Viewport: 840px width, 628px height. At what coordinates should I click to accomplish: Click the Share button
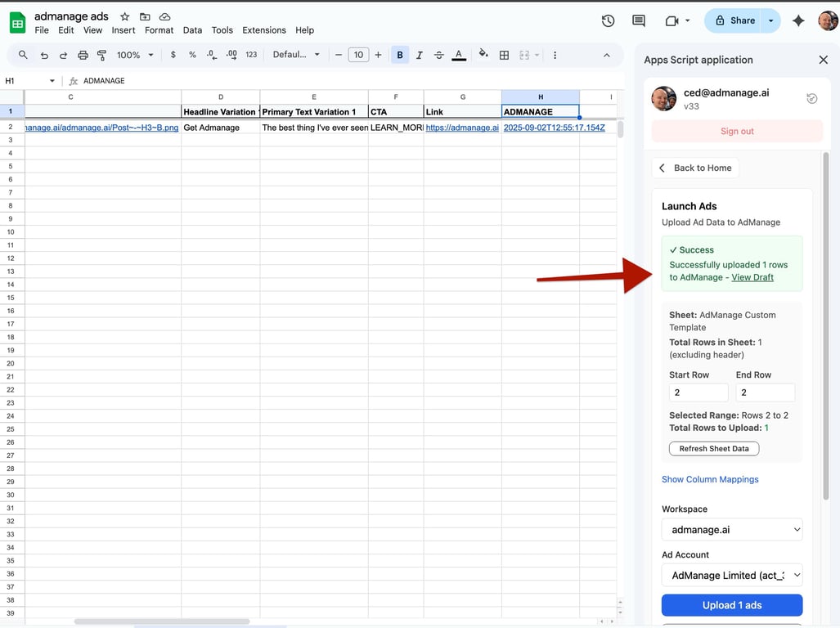pos(735,21)
